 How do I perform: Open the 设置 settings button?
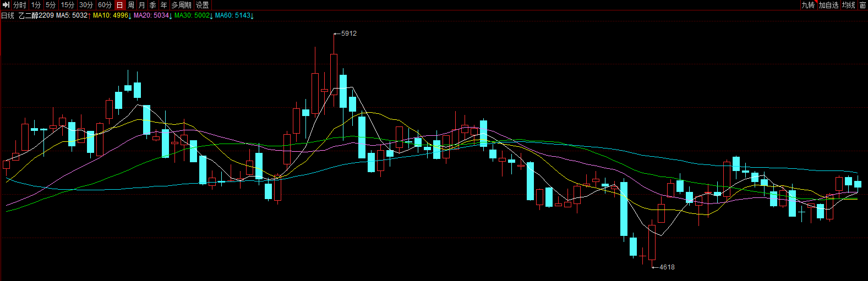[x=203, y=5]
